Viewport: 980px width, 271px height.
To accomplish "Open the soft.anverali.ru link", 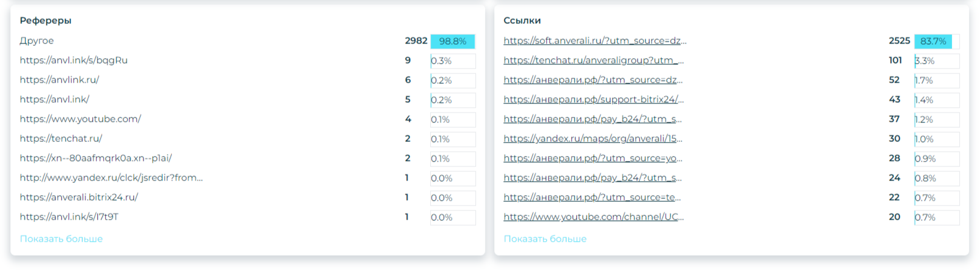I will 594,41.
